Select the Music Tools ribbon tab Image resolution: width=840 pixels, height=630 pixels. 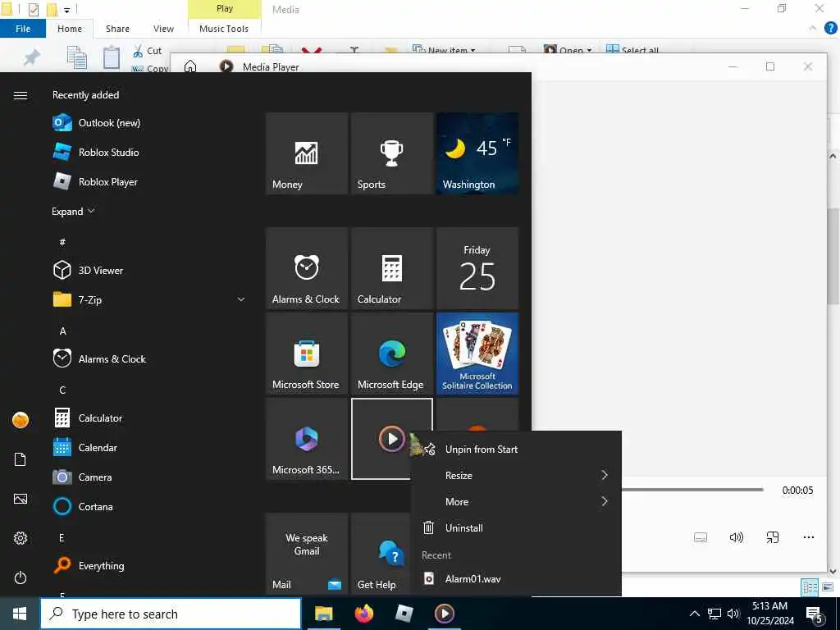(x=224, y=29)
